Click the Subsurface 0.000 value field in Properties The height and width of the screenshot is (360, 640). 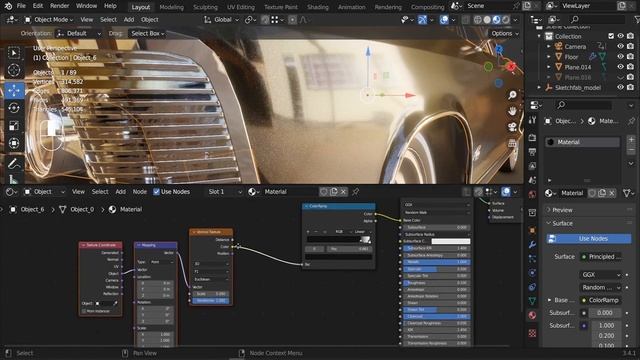point(606,313)
